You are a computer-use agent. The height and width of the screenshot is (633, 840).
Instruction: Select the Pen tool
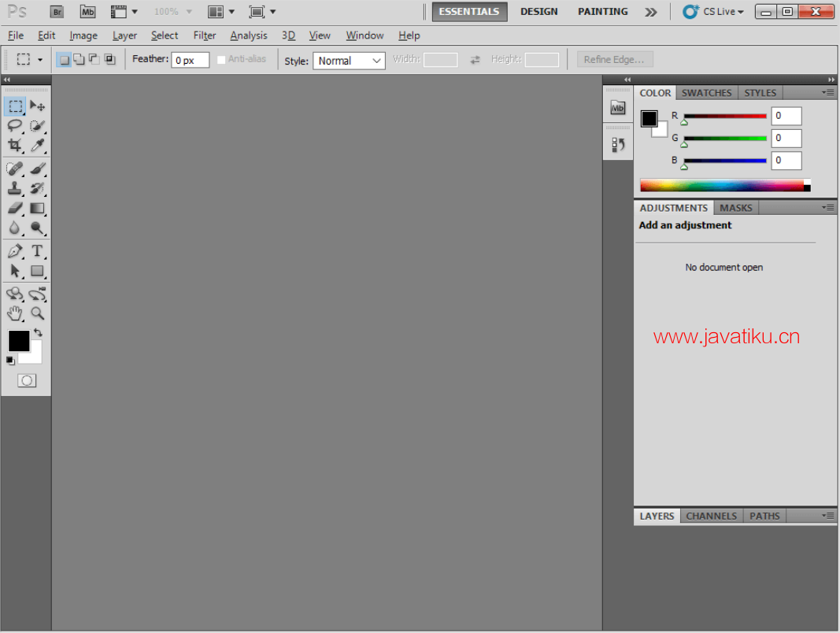(x=15, y=250)
